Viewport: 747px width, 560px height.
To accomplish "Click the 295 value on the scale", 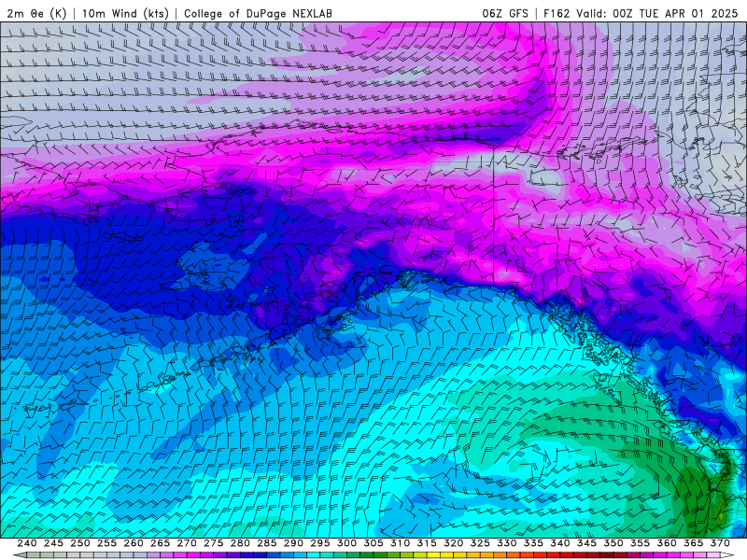I will (x=320, y=543).
